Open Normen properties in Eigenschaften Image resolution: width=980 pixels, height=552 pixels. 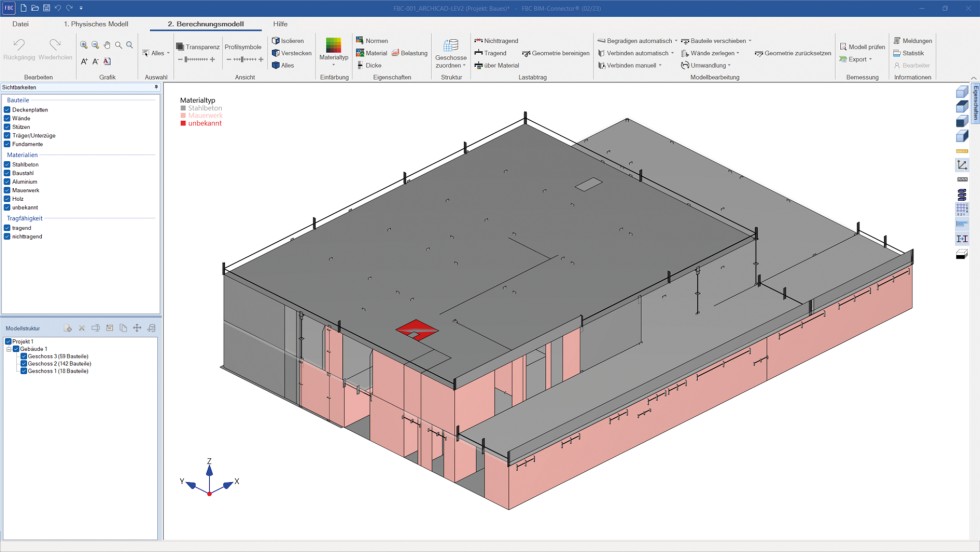(x=361, y=41)
